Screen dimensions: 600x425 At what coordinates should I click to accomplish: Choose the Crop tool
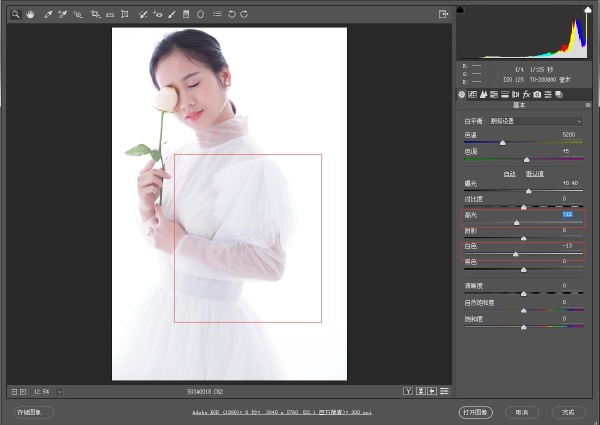(95, 15)
